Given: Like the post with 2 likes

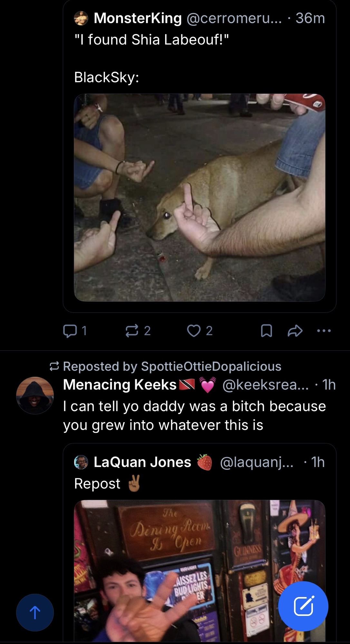Looking at the screenshot, I should [x=194, y=331].
